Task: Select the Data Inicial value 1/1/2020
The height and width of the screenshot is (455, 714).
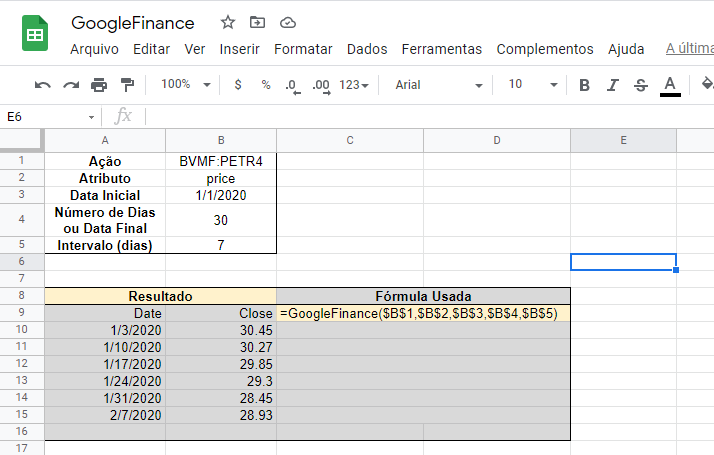Action: tap(221, 195)
